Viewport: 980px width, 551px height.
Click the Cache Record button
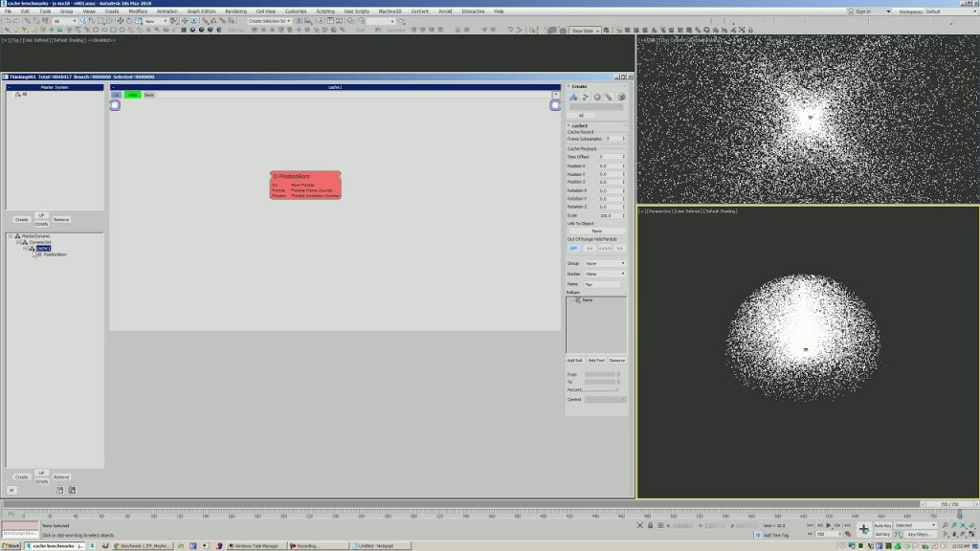point(580,132)
